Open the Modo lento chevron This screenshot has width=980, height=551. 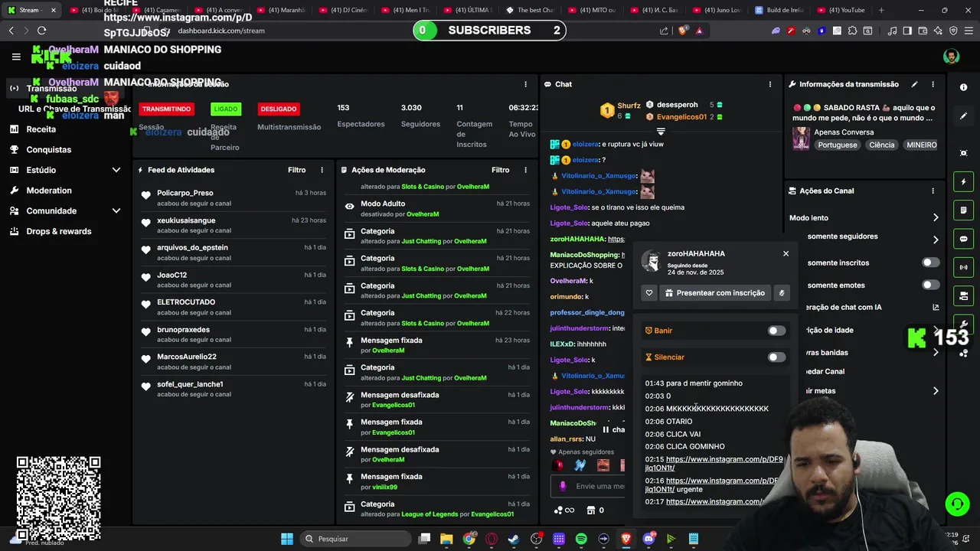pyautogui.click(x=936, y=218)
